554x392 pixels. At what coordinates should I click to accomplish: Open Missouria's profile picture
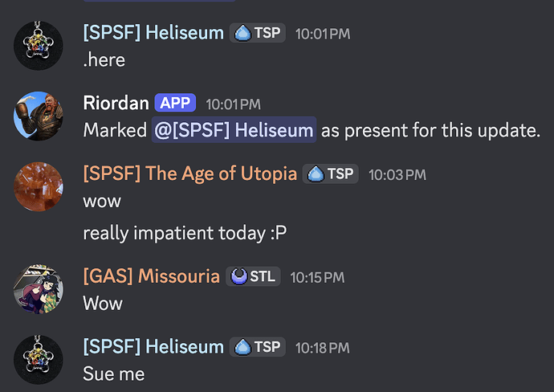[x=39, y=288]
